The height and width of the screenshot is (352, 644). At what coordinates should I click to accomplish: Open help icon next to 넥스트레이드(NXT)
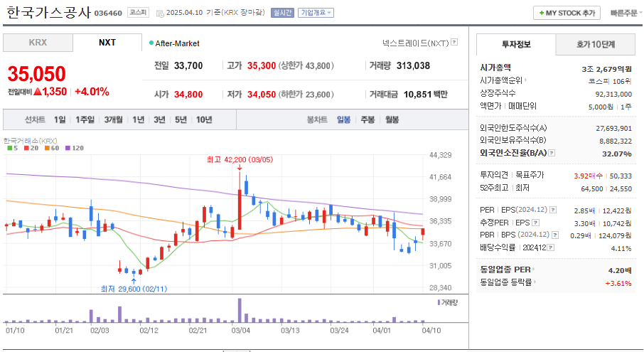point(454,42)
